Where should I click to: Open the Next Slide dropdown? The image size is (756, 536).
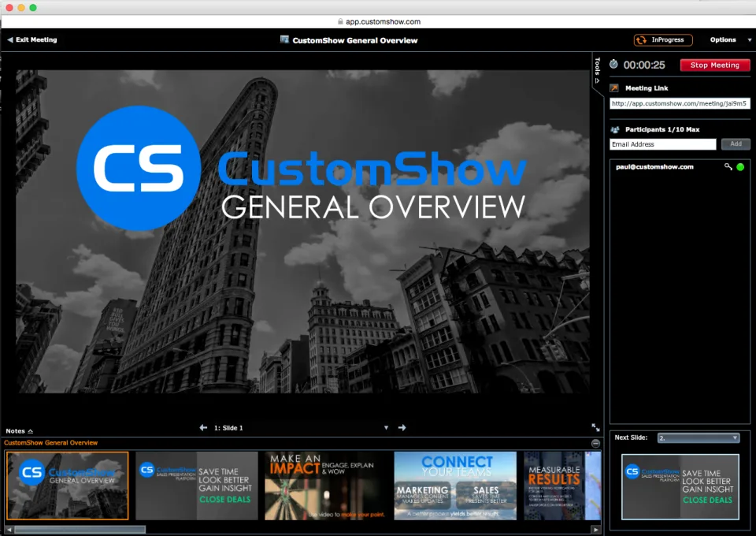point(699,438)
